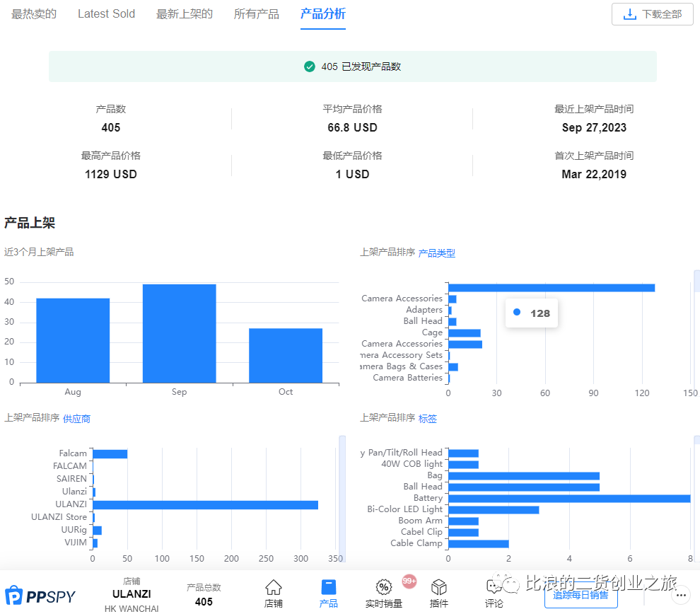The image size is (700, 614).
Task: Click the VIJIM supplier bar
Action: (95, 543)
